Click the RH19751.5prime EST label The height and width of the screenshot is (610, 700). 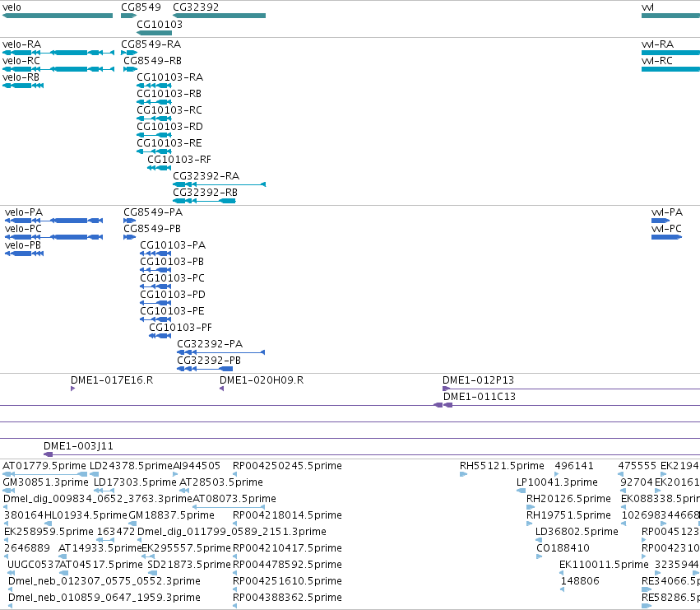click(568, 515)
